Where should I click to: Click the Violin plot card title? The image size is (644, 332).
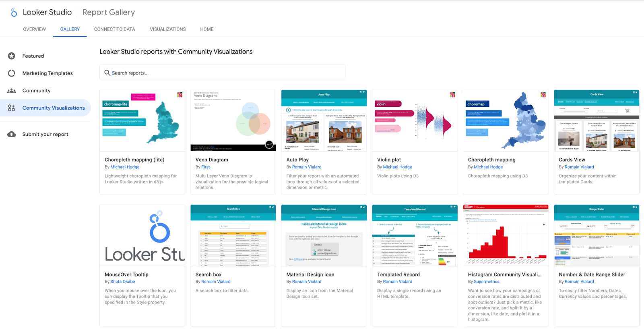[389, 160]
